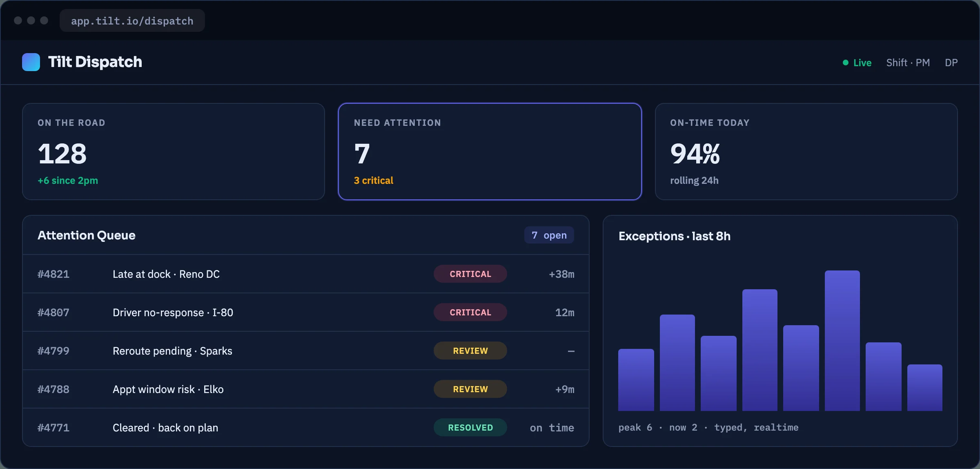Select the Shift · PM indicator
Viewport: 980px width, 469px height.
908,63
